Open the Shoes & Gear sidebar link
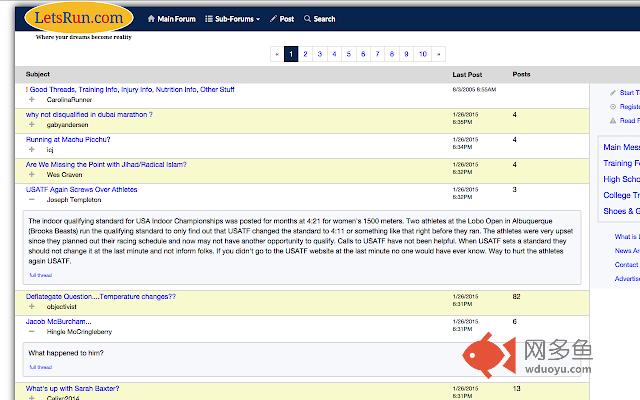The height and width of the screenshot is (400, 640). point(622,211)
